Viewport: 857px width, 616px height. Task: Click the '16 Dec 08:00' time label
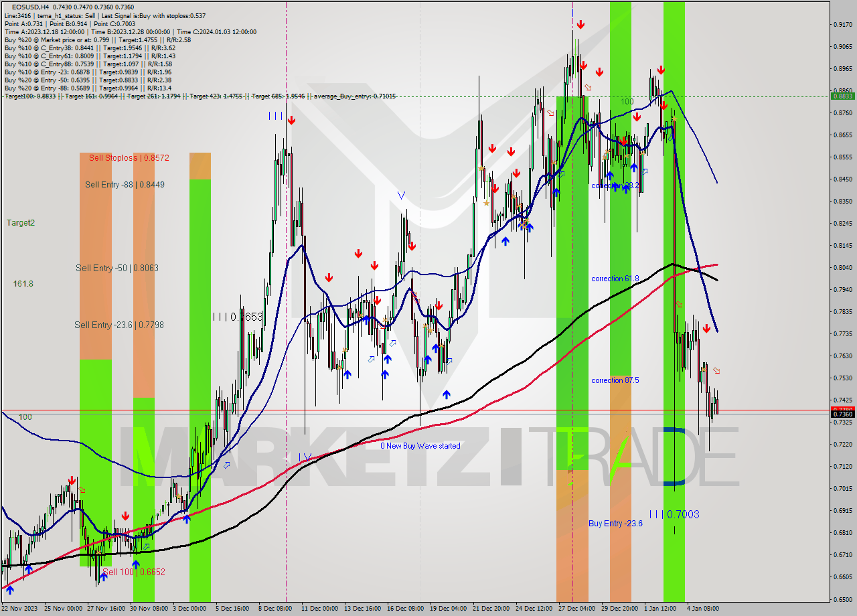coord(406,609)
